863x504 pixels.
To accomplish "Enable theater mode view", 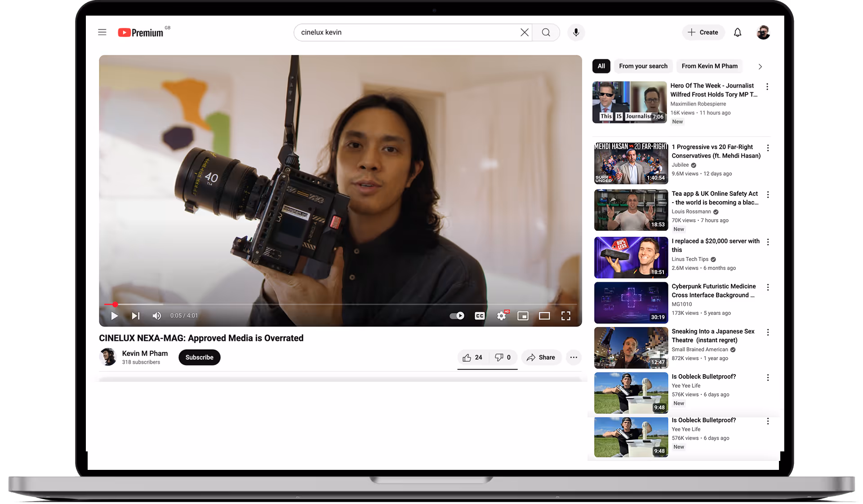I will point(544,316).
